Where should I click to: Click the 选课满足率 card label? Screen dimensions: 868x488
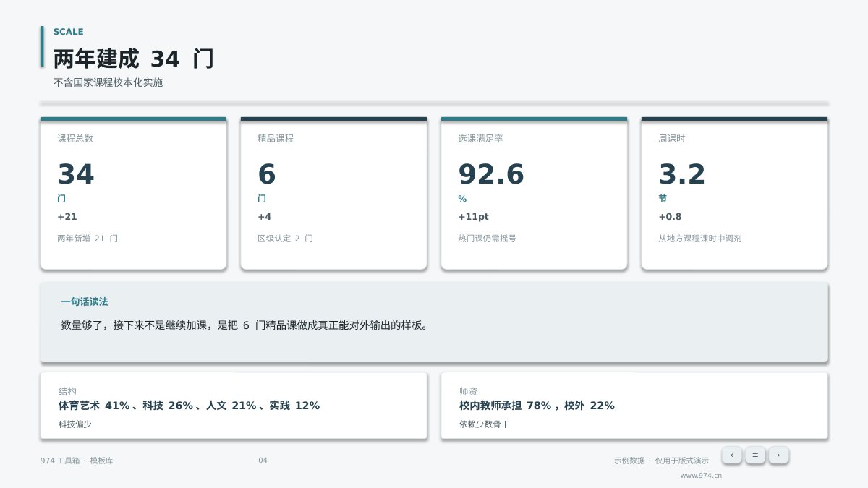point(480,138)
